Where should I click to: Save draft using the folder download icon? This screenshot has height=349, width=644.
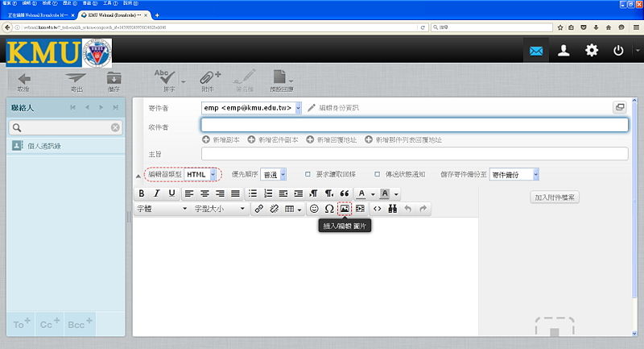coord(114,78)
